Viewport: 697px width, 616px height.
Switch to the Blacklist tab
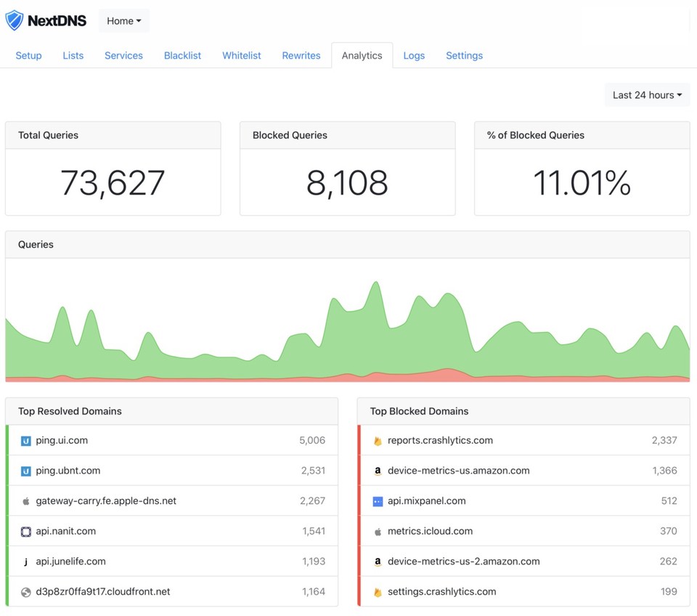[182, 55]
